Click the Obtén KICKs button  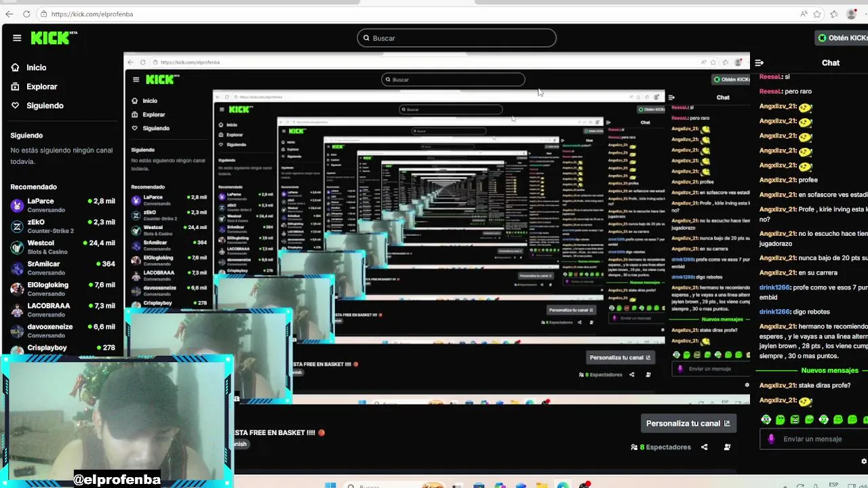[842, 38]
